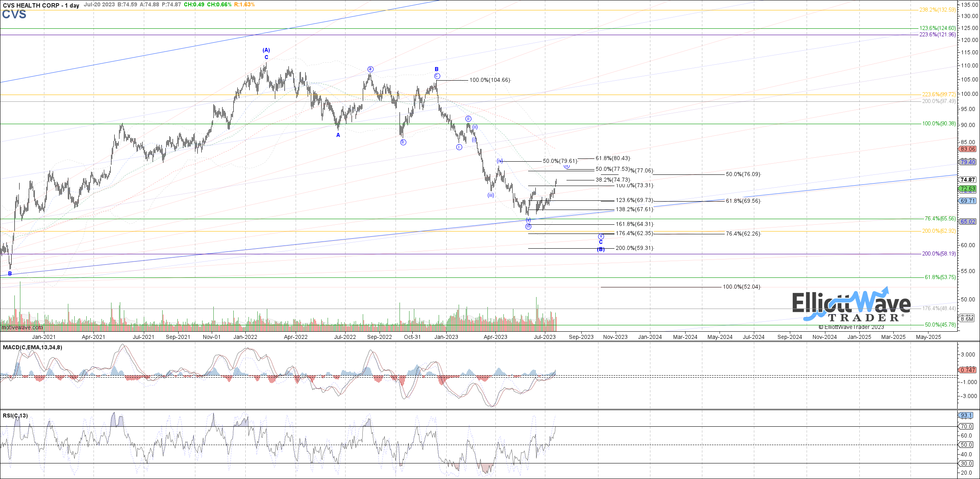The height and width of the screenshot is (479, 980).
Task: Select the B label at the 2020 low
Action: (x=10, y=274)
